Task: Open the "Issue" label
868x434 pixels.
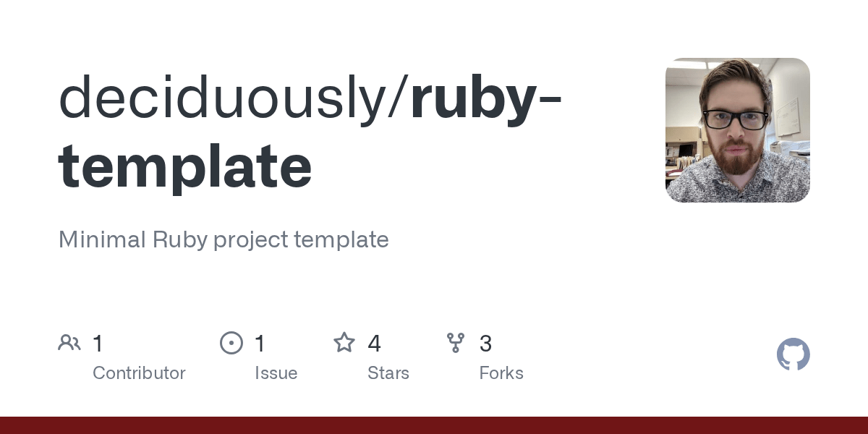Action: tap(276, 373)
